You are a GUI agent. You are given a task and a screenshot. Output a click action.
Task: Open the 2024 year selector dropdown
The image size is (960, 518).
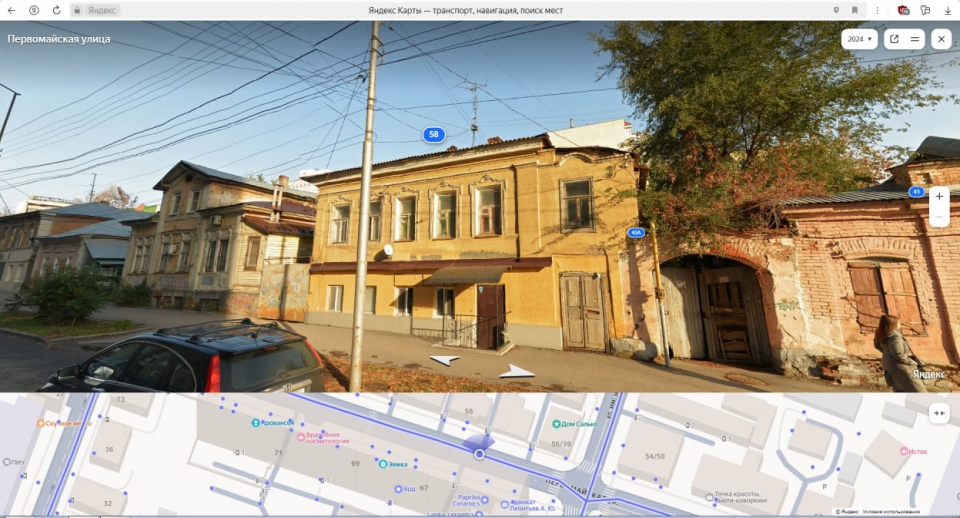pyautogui.click(x=859, y=39)
